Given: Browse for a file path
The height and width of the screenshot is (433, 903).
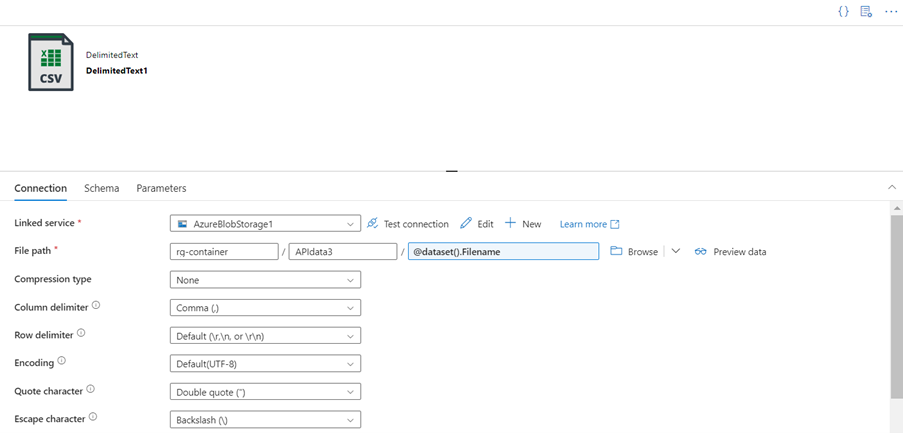Looking at the screenshot, I should pos(634,252).
